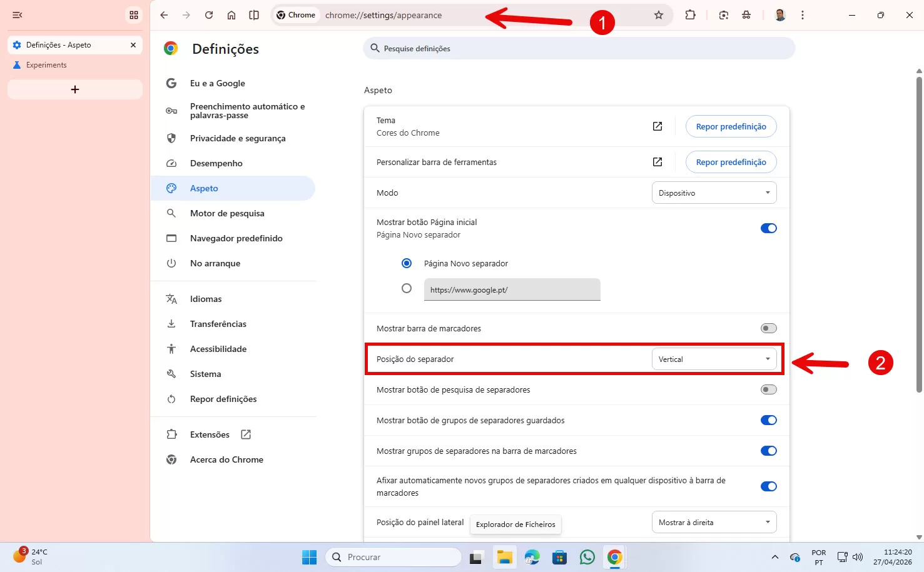Enable Mostrar barra de marcadores toggle
924x572 pixels.
[768, 328]
